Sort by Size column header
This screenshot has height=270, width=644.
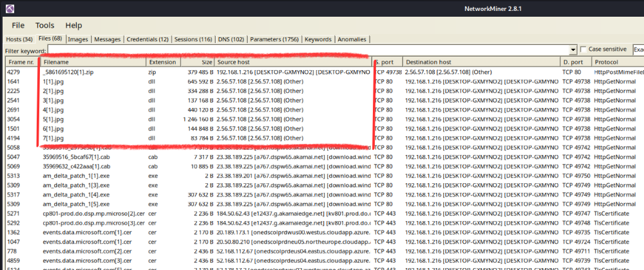198,62
